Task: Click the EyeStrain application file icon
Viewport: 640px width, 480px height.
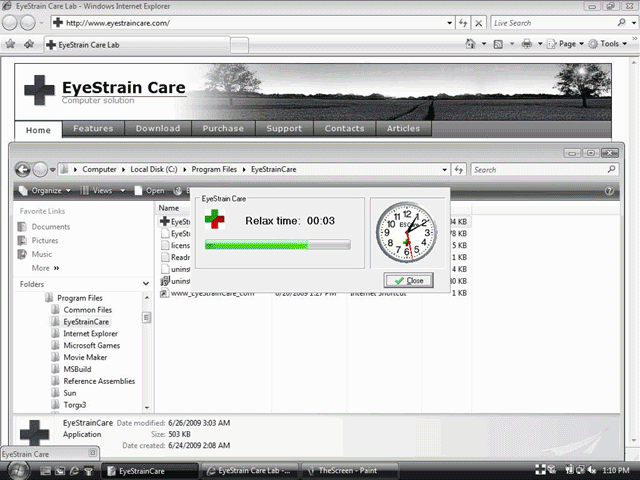Action: 164,221
